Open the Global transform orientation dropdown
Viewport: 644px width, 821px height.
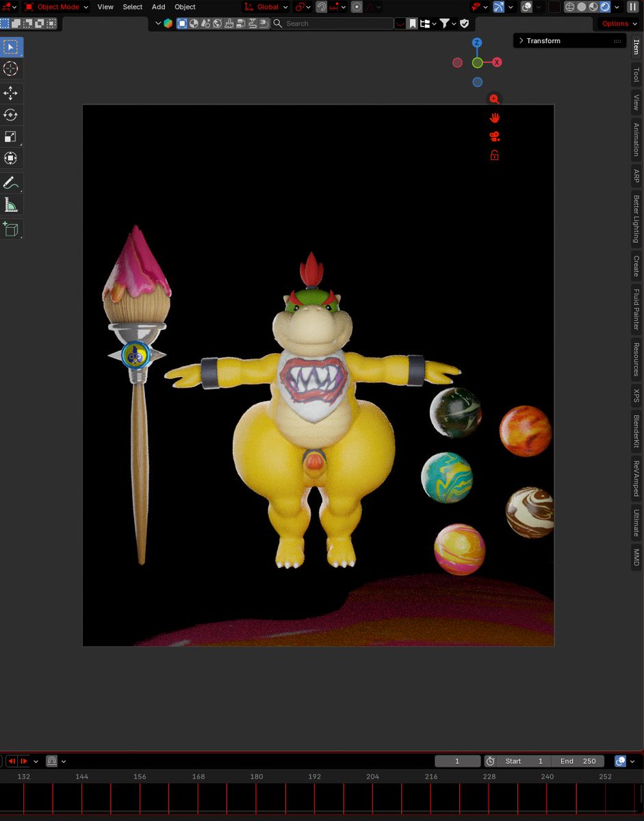coord(266,7)
